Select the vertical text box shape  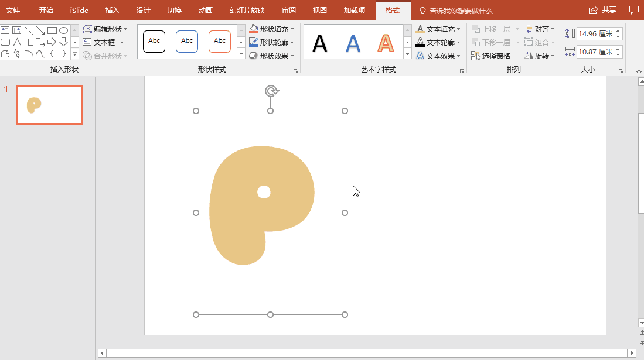click(16, 30)
